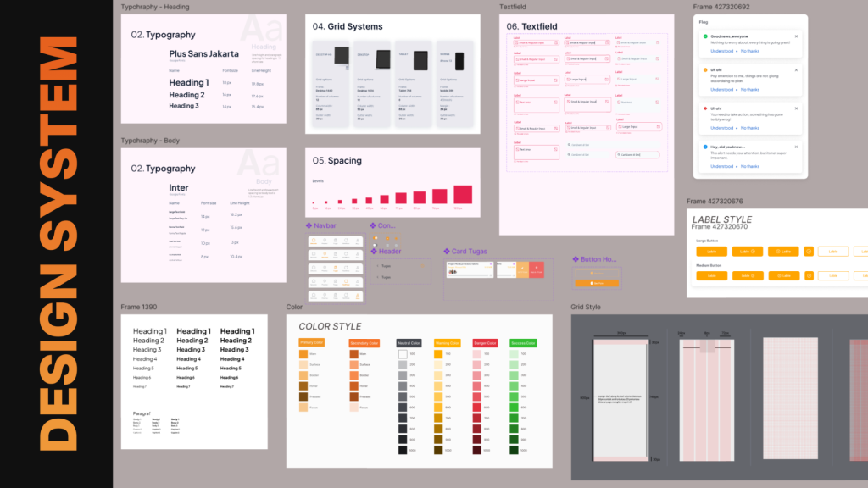Click the Header component icon
Viewport: 868px width, 488px height.
tap(374, 251)
